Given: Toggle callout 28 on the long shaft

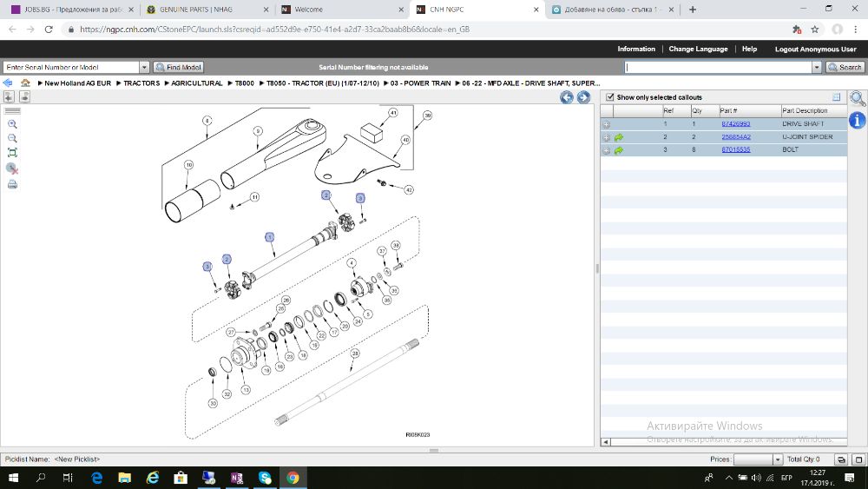Looking at the screenshot, I should click(x=355, y=353).
